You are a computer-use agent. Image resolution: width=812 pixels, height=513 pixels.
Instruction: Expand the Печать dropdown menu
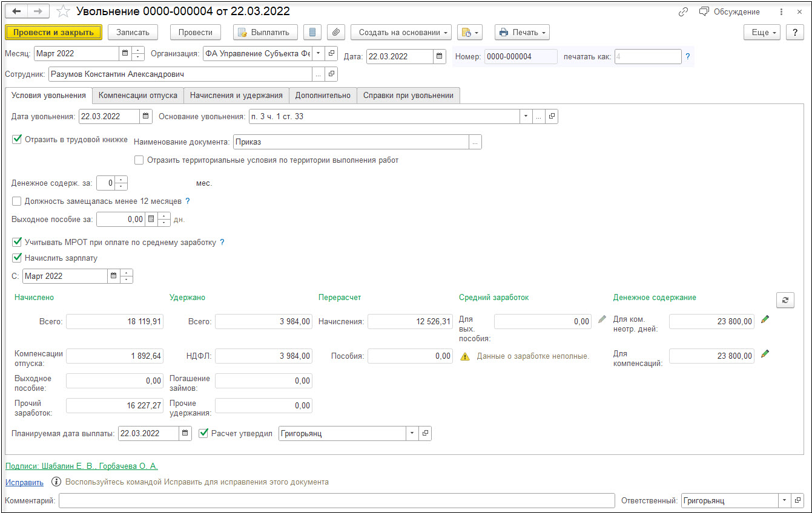click(522, 32)
